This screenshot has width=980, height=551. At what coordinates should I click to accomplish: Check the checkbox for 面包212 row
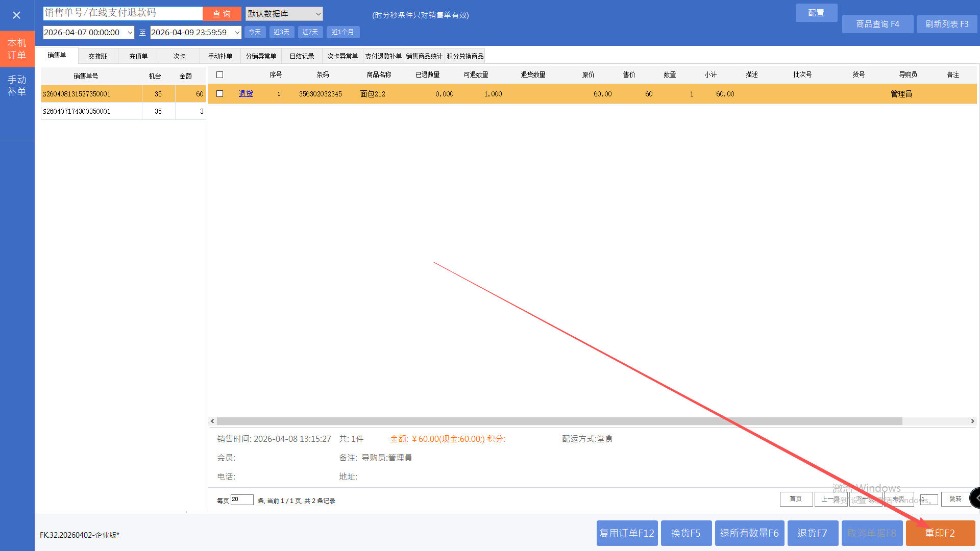tap(220, 94)
